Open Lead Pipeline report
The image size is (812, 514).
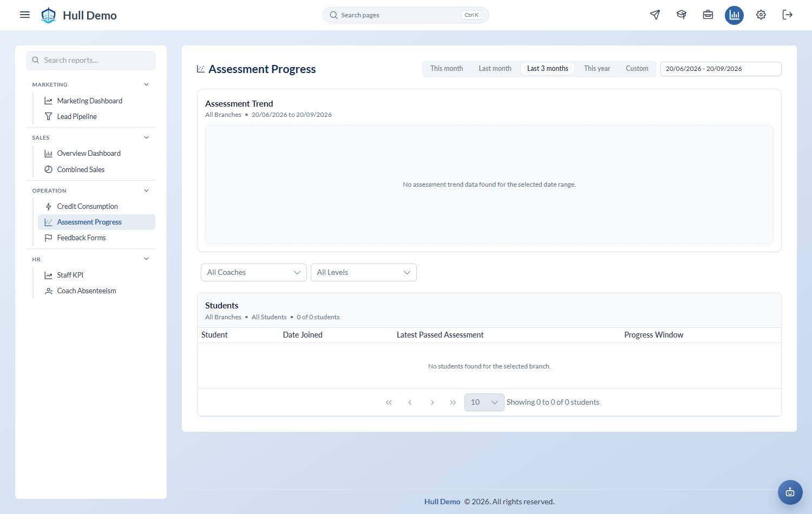point(96,116)
